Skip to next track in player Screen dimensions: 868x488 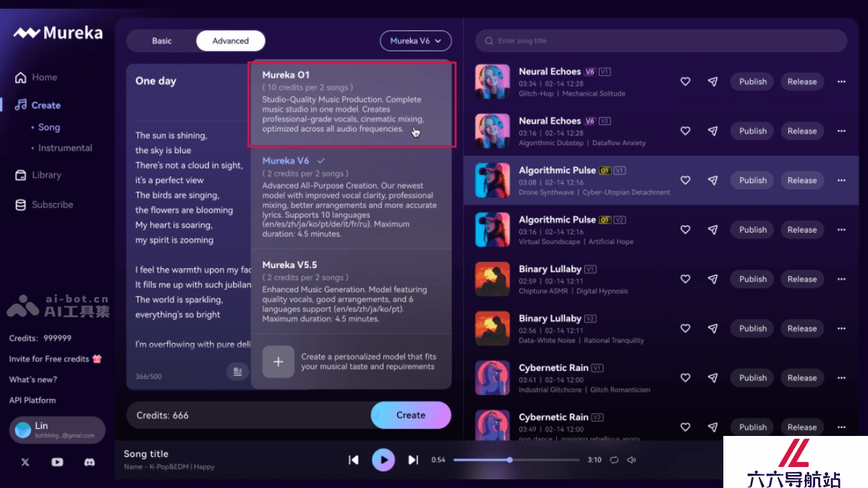(x=413, y=460)
